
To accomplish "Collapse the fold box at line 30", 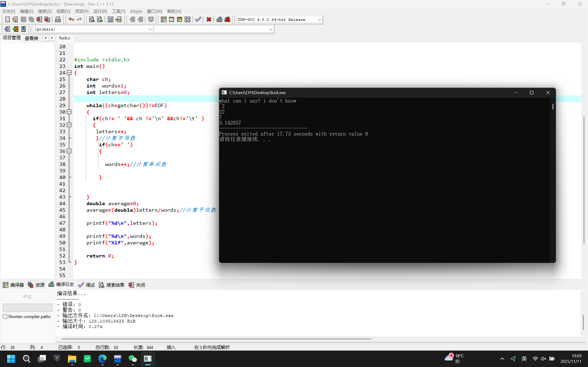I will point(69,112).
